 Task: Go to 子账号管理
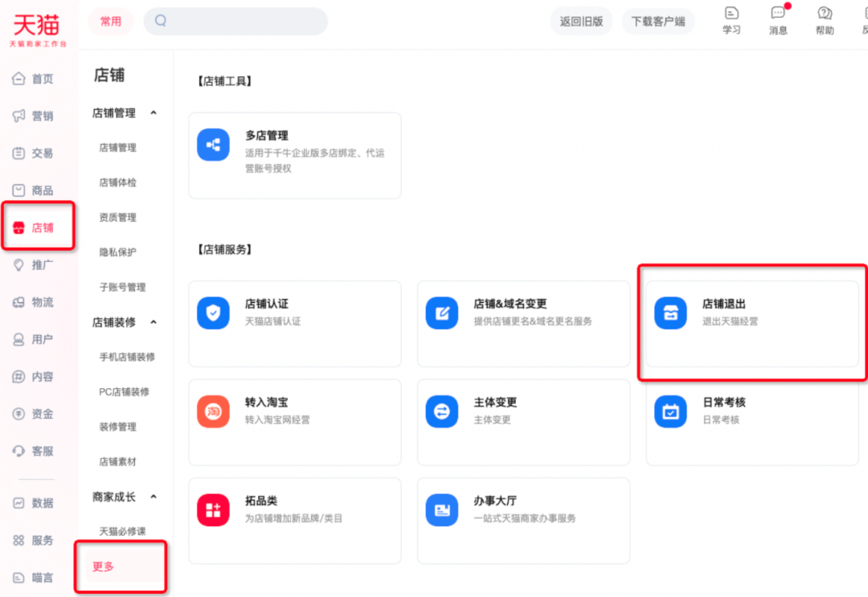122,287
